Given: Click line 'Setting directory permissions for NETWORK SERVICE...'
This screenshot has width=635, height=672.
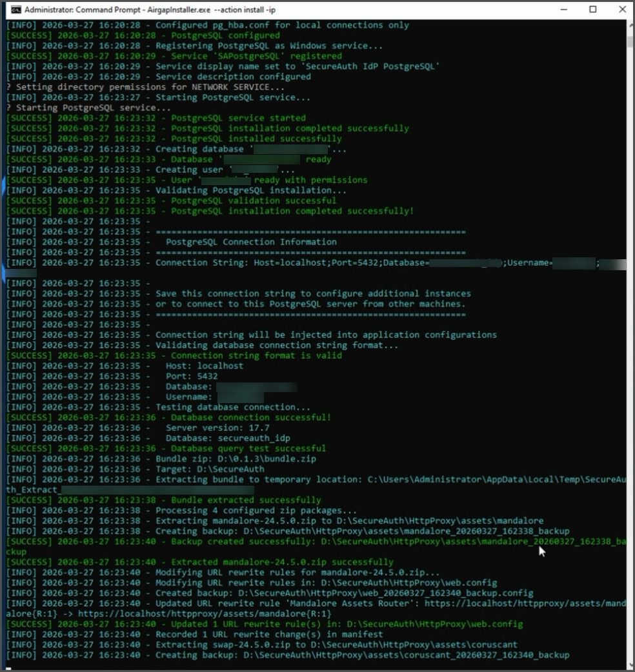Looking at the screenshot, I should 145,87.
